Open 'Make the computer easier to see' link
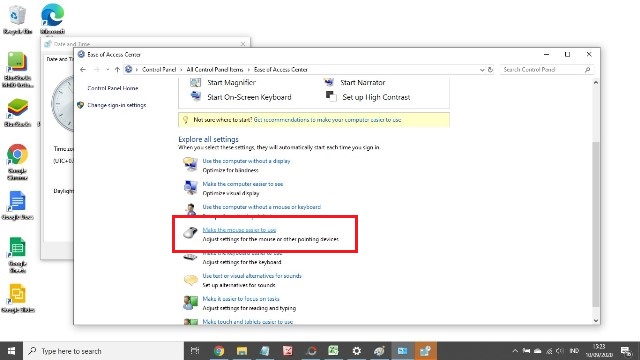The image size is (640, 360). point(243,184)
